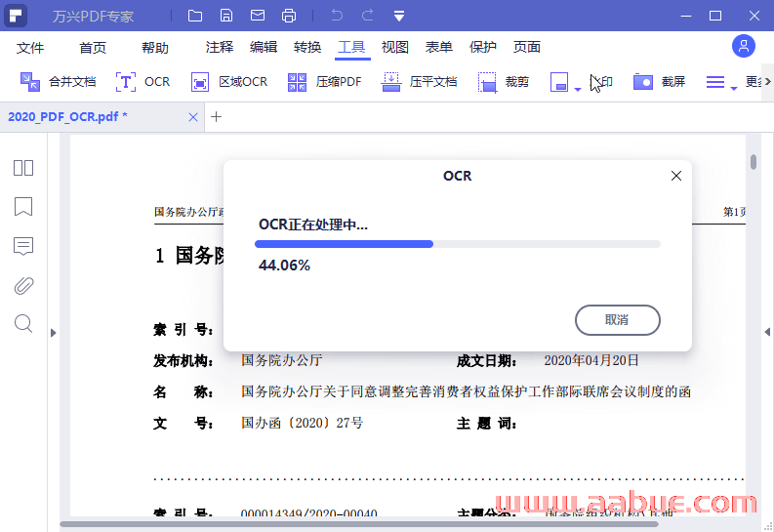Image resolution: width=774 pixels, height=532 pixels.
Task: Click the Merge Documents (合并文档) icon
Action: (59, 82)
